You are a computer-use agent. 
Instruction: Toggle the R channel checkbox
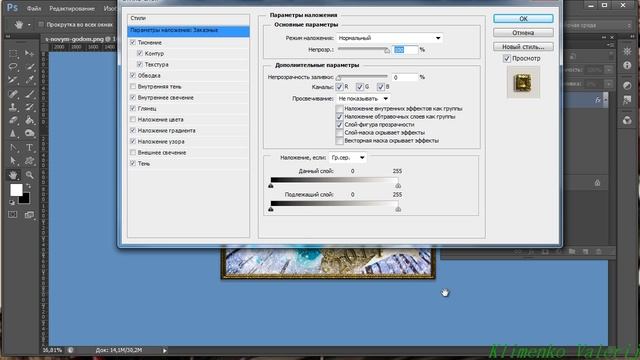click(x=339, y=87)
